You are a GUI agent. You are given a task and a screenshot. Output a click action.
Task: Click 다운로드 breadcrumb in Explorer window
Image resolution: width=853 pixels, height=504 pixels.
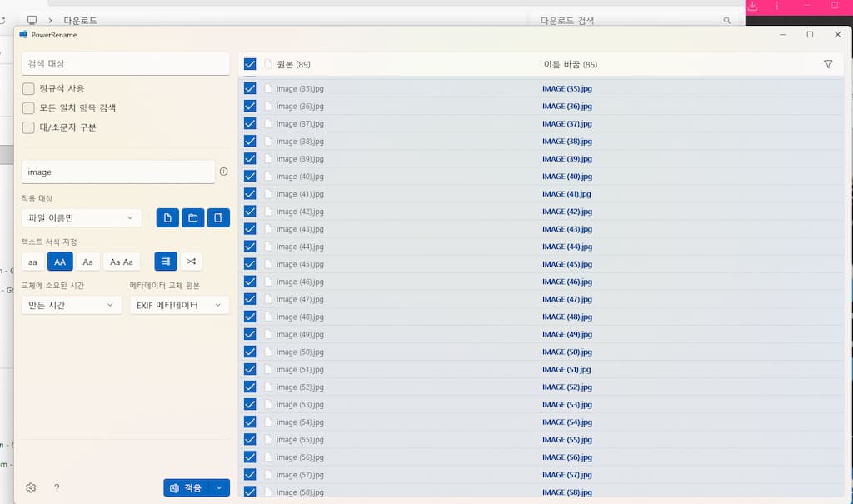click(80, 21)
